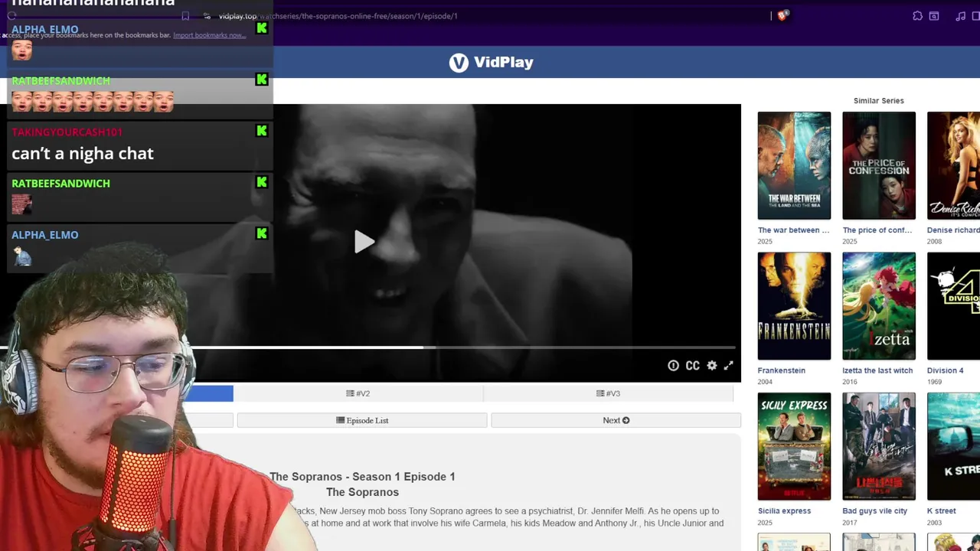Seek on the video progress bar
The width and height of the screenshot is (980, 551).
(367, 347)
